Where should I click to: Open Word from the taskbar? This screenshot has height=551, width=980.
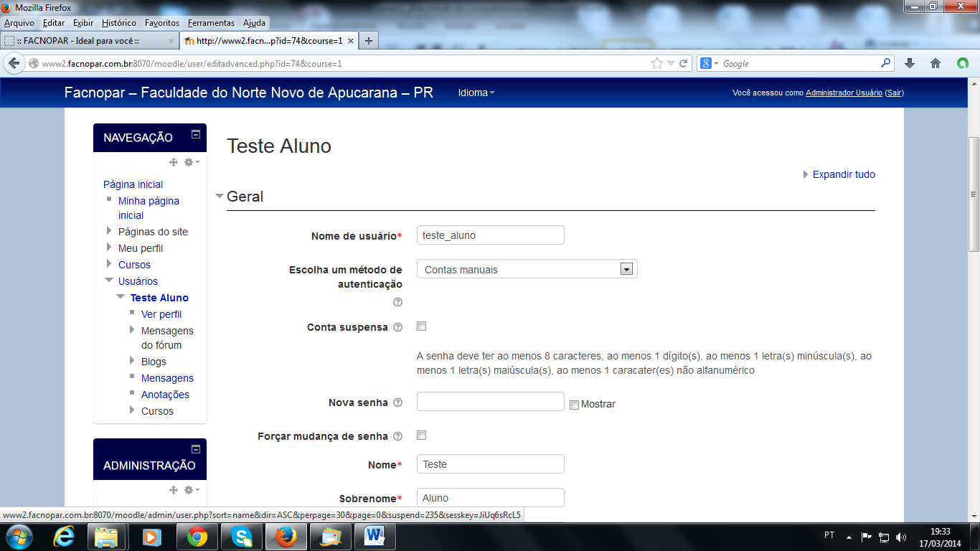click(375, 537)
